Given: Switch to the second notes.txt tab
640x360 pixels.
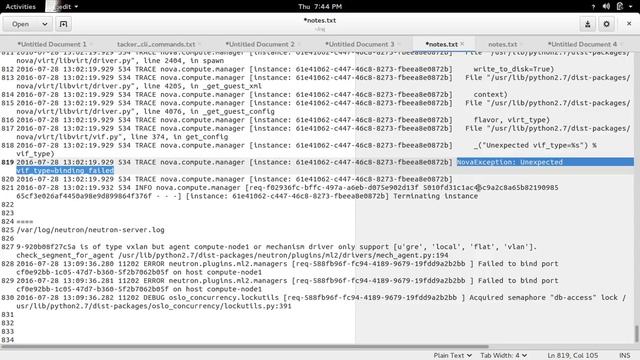Looking at the screenshot, I should [502, 44].
